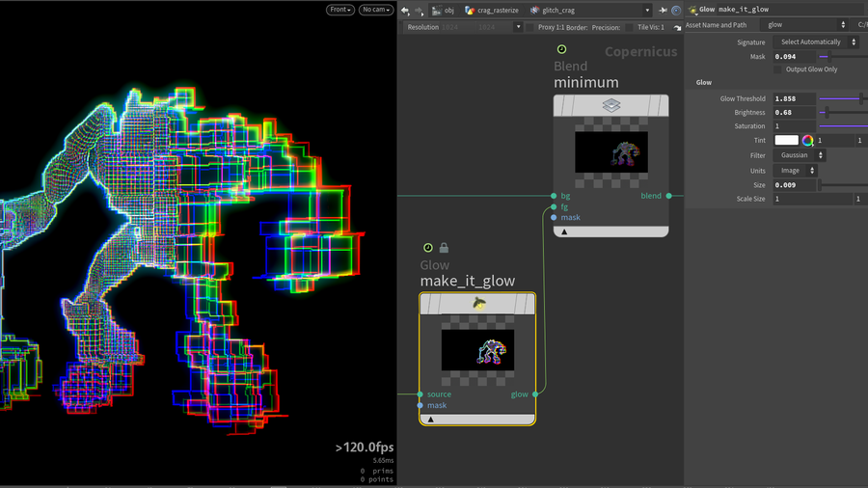Open the network path history dropdown
This screenshot has width=868, height=488.
click(x=647, y=10)
